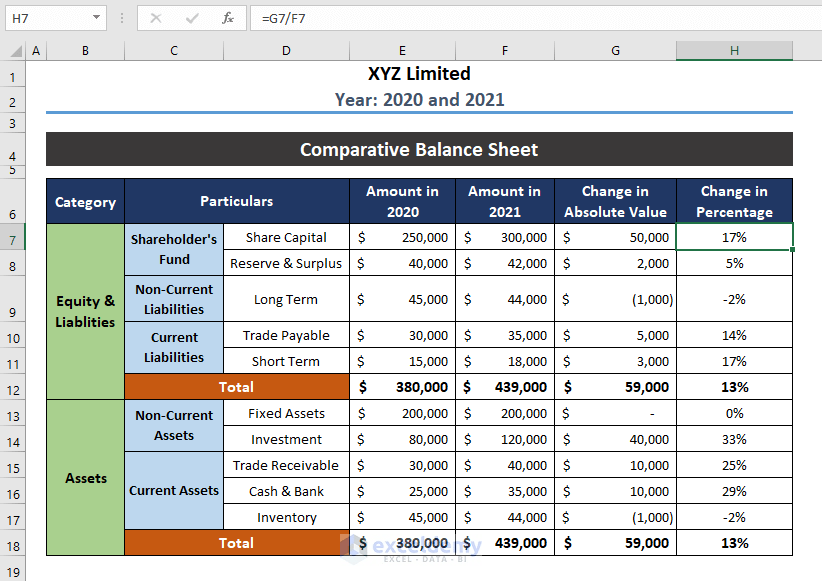This screenshot has width=822, height=581.
Task: Click the Cancel (X) icon beside the formula bar
Action: tap(156, 17)
